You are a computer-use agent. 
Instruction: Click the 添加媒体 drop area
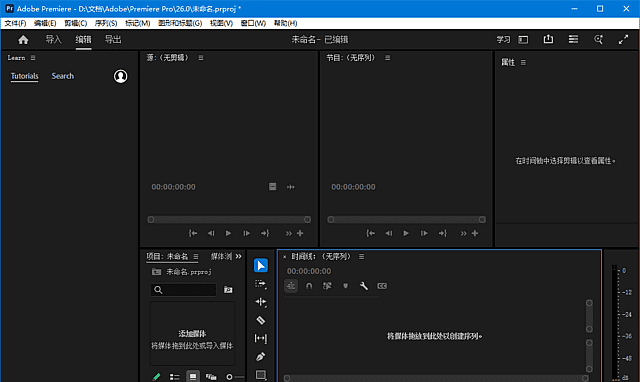[192, 333]
